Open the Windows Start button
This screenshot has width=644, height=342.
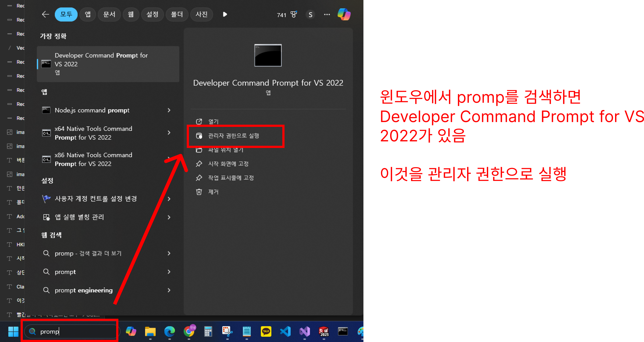13,331
